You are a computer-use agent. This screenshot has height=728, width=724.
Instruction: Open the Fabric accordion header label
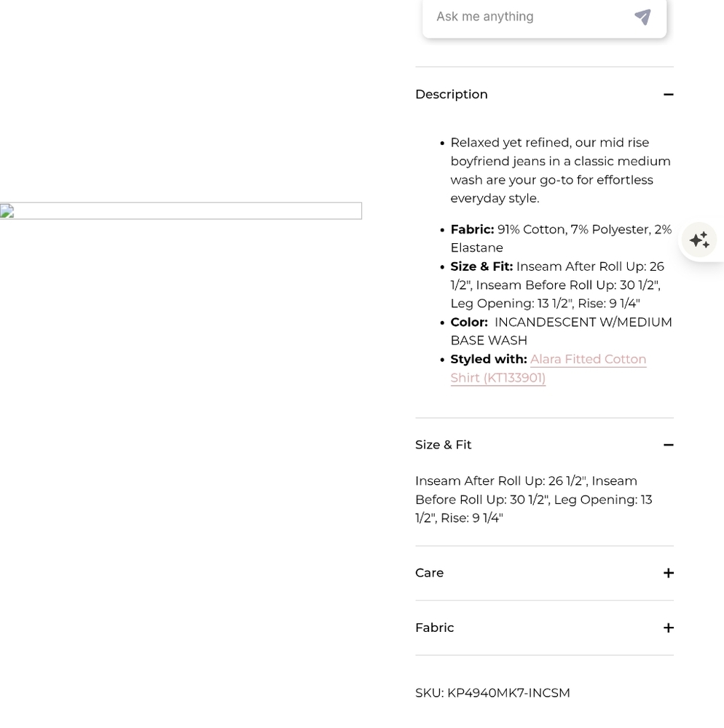tap(434, 628)
